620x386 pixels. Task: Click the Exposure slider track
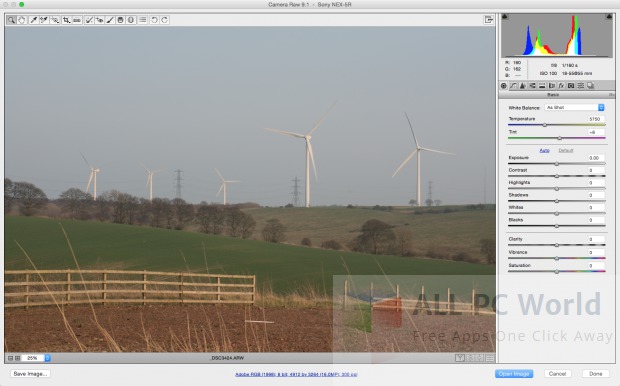pos(556,164)
